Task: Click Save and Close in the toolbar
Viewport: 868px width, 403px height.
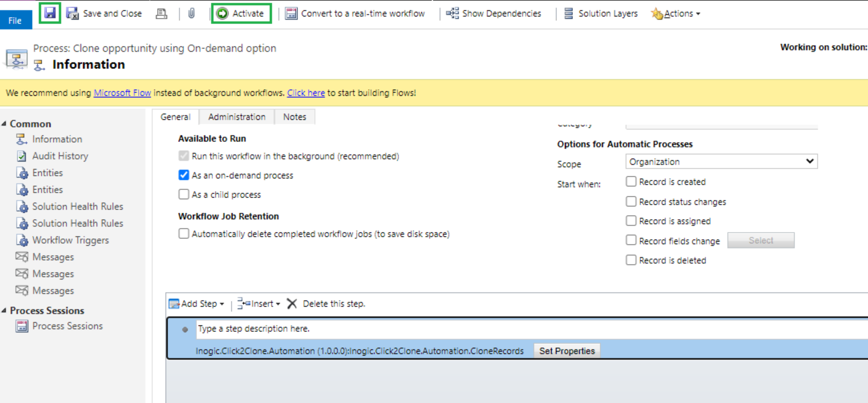Action: point(104,13)
